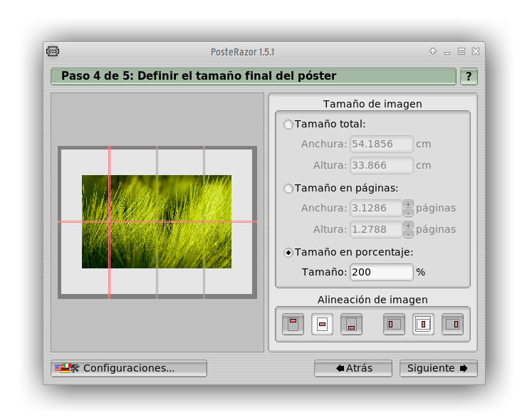Align image to vertical center

[x=322, y=324]
